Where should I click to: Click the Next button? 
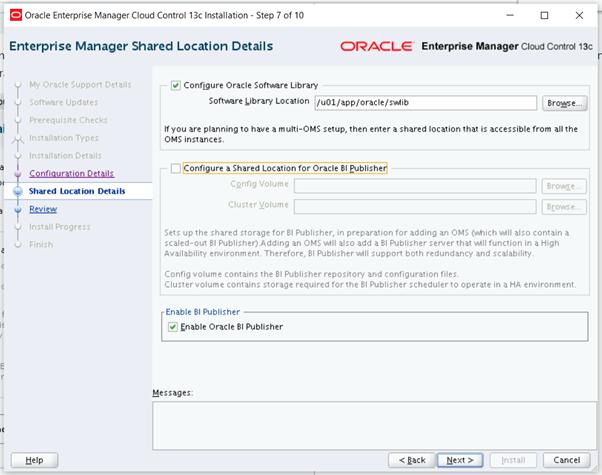459,459
